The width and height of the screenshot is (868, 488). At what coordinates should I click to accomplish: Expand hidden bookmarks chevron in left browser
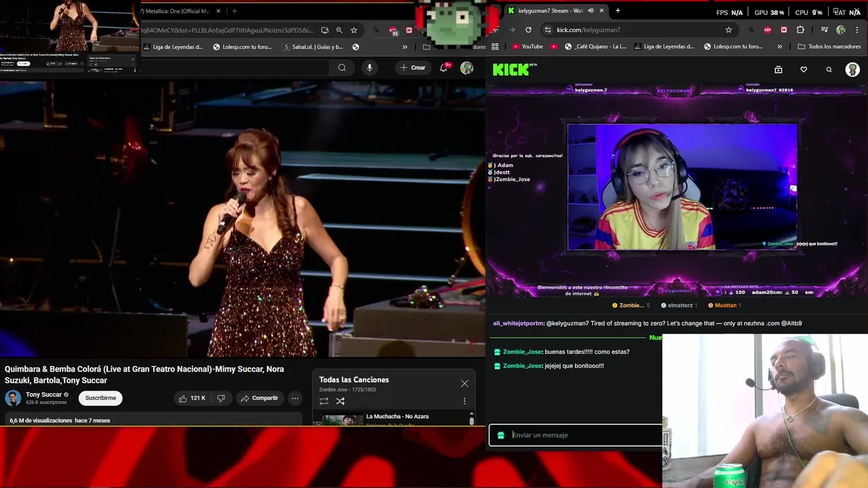point(405,47)
